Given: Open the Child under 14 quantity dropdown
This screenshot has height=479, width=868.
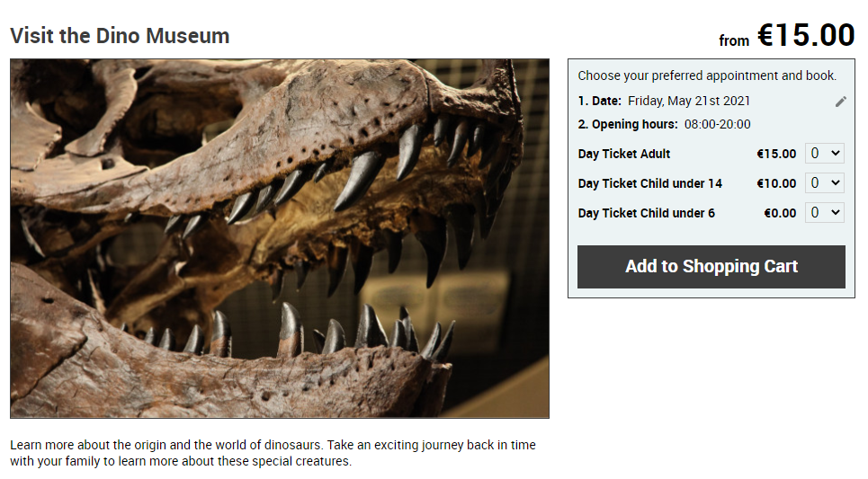Looking at the screenshot, I should click(824, 183).
